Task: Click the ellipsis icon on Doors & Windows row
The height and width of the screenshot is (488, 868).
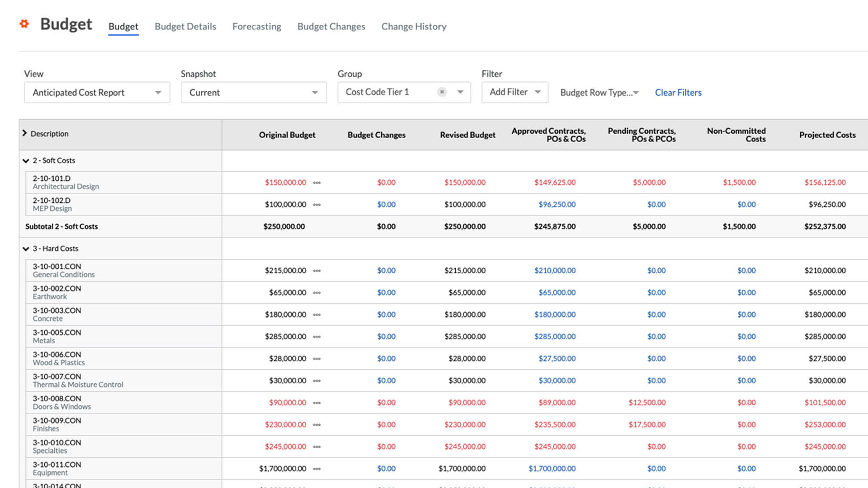Action: (x=317, y=403)
